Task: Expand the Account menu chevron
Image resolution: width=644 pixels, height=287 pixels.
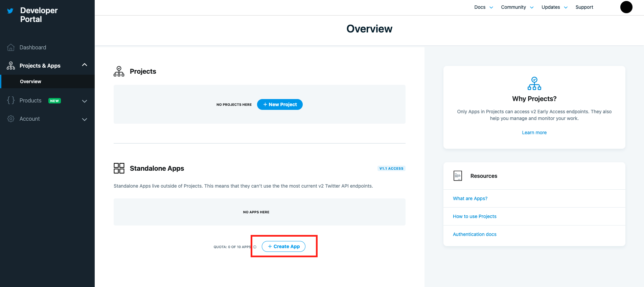Action: [85, 119]
